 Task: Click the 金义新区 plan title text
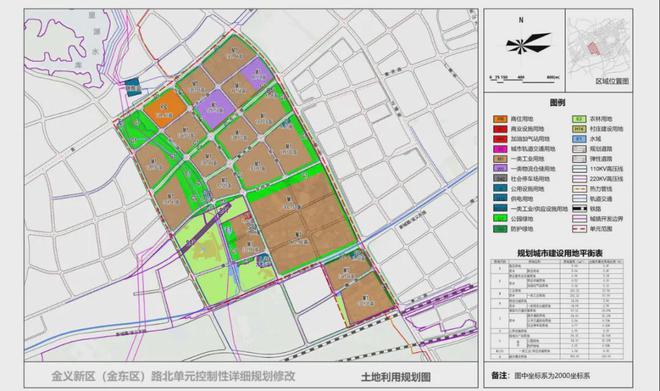(x=173, y=376)
